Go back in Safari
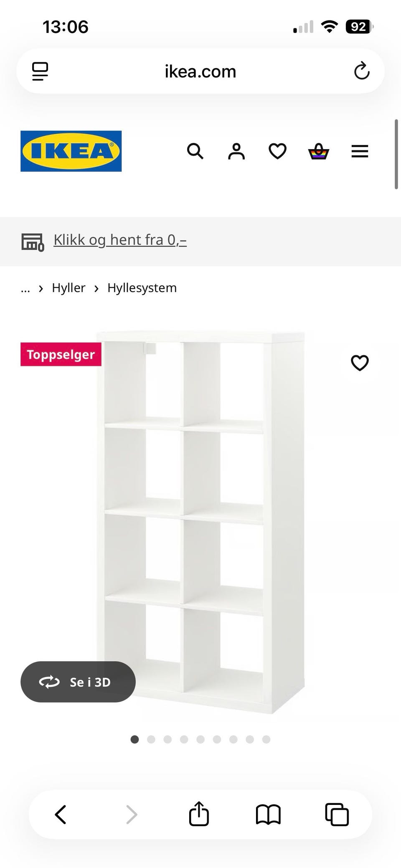The width and height of the screenshot is (401, 868). [61, 815]
